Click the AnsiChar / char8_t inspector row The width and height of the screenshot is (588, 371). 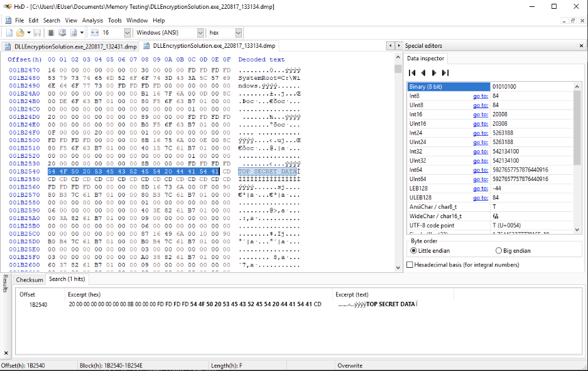[490, 207]
